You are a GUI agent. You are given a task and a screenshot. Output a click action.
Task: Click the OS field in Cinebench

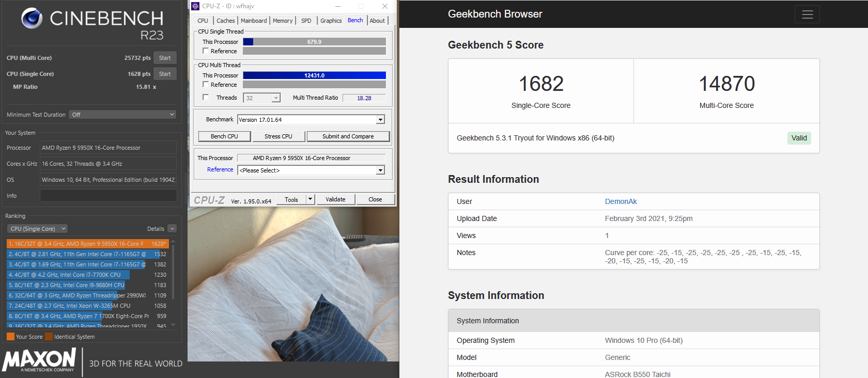(109, 180)
